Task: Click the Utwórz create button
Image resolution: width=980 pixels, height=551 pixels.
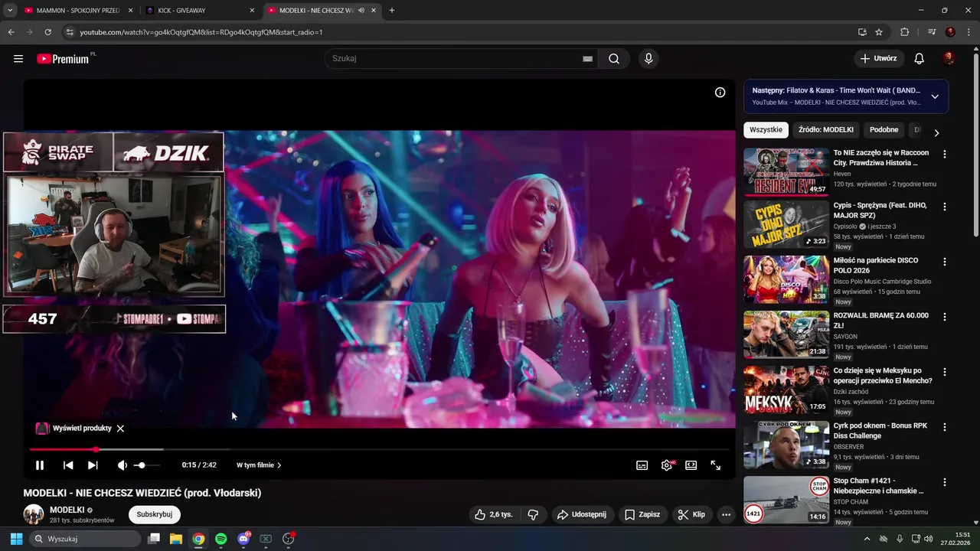Action: [879, 59]
